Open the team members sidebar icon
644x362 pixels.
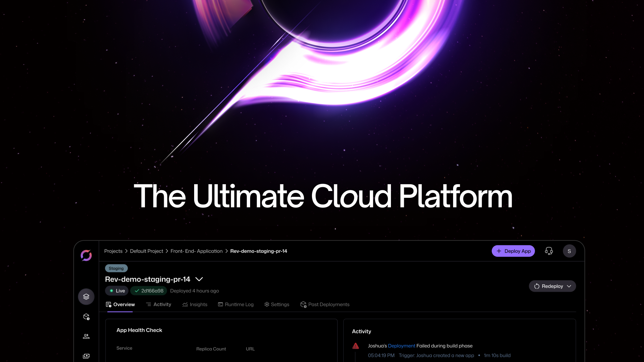pos(86,336)
